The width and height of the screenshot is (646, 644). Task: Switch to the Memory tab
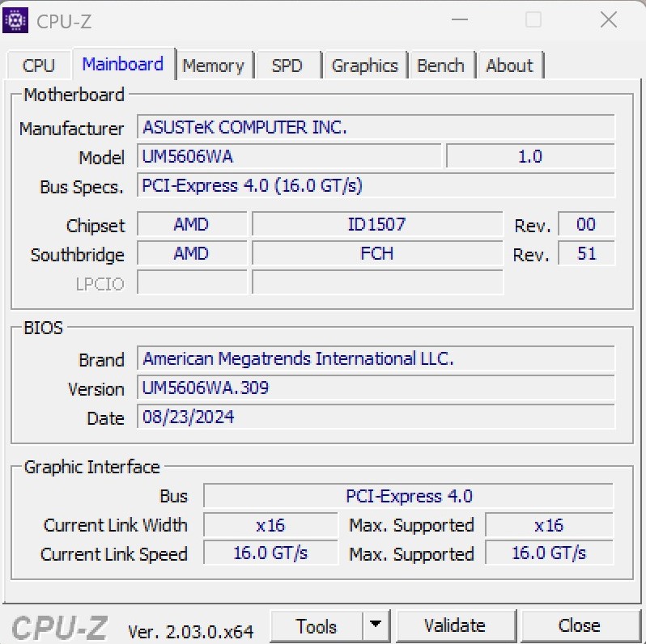click(x=214, y=66)
